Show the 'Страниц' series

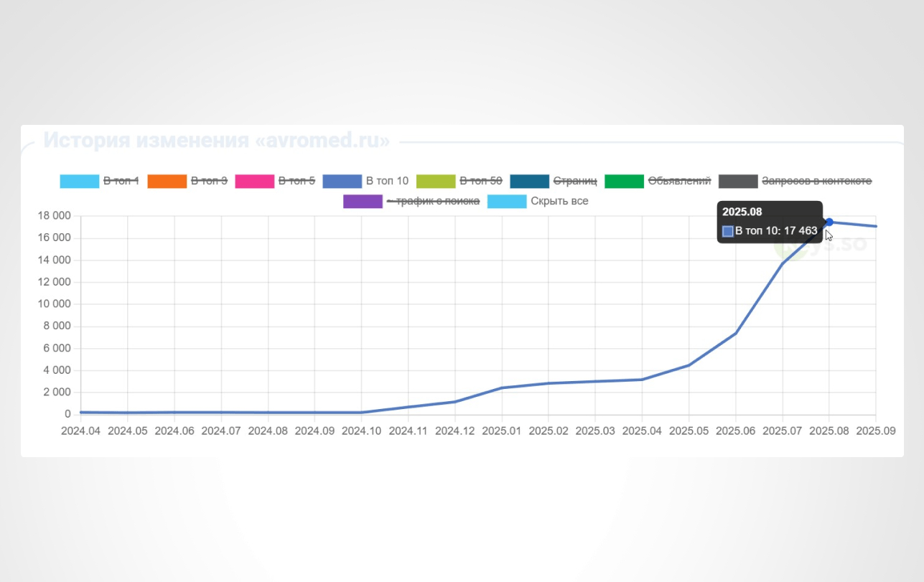coord(575,181)
